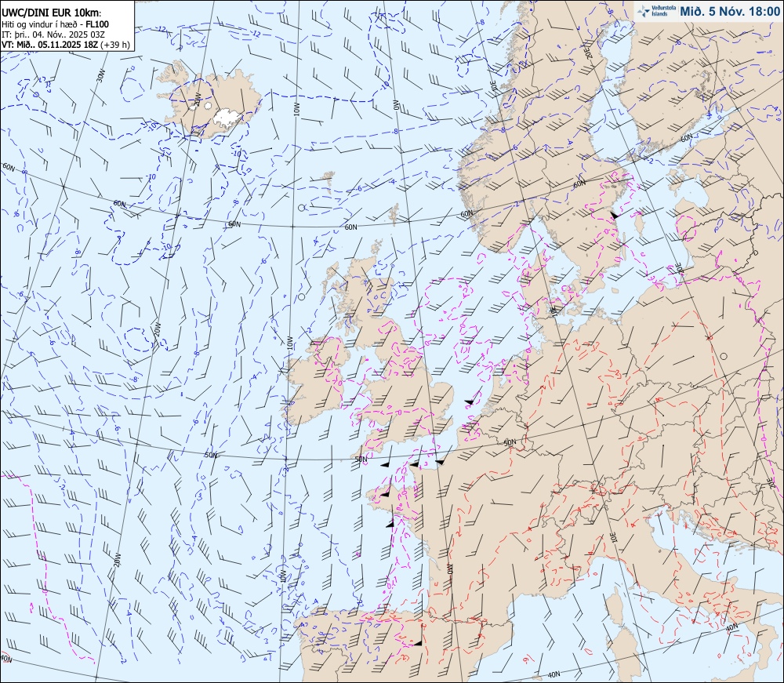Click the "30W" longitude label
The height and width of the screenshot is (683, 784).
pyautogui.click(x=100, y=76)
